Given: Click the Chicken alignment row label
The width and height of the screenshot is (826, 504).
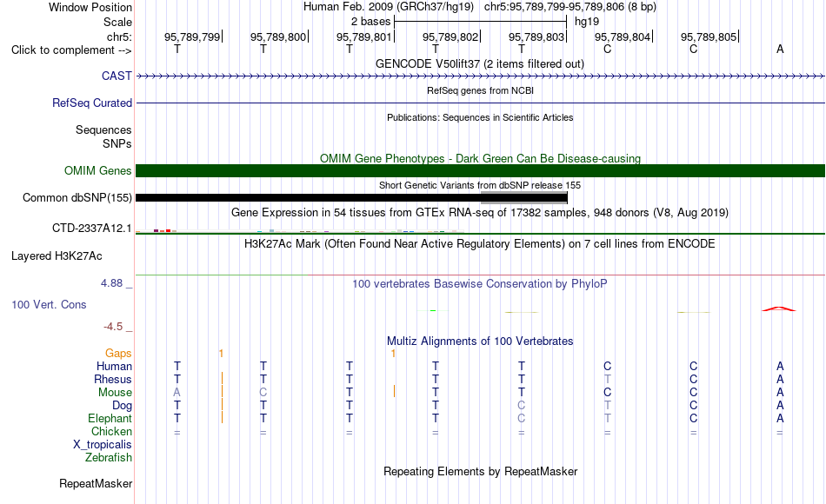Looking at the screenshot, I should (111, 432).
